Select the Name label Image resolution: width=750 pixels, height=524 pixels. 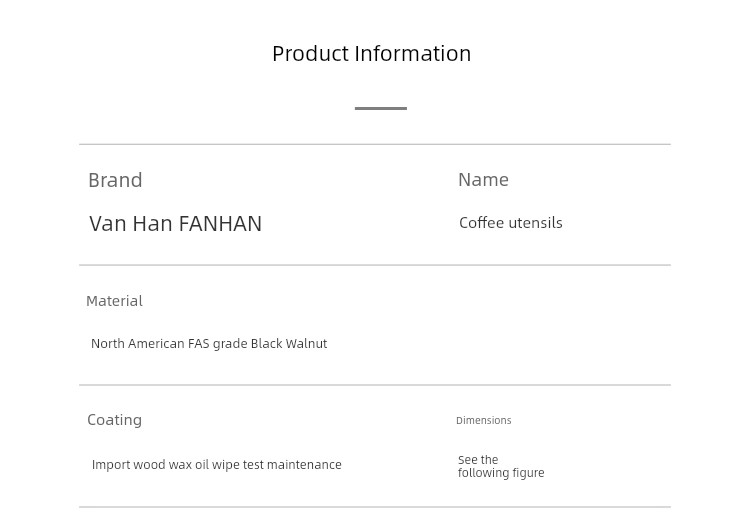483,180
